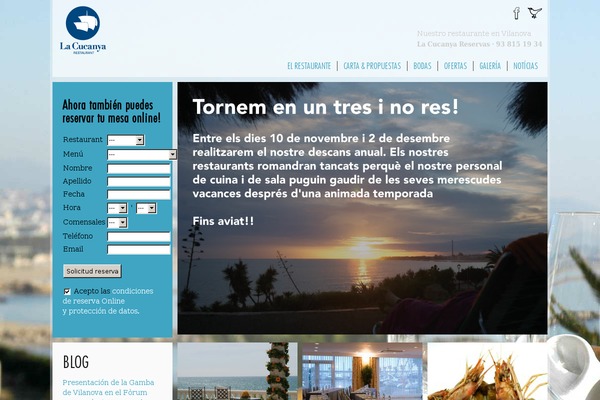Open the Facebook page icon
Screen dimensions: 600x400
click(516, 13)
